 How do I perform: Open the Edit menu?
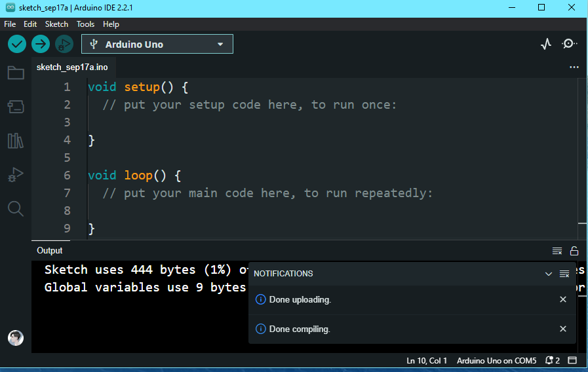coord(30,24)
